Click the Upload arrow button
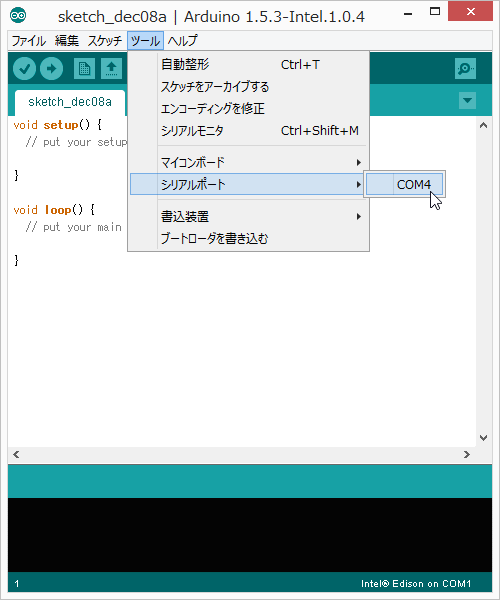The image size is (500, 600). pyautogui.click(x=52, y=69)
